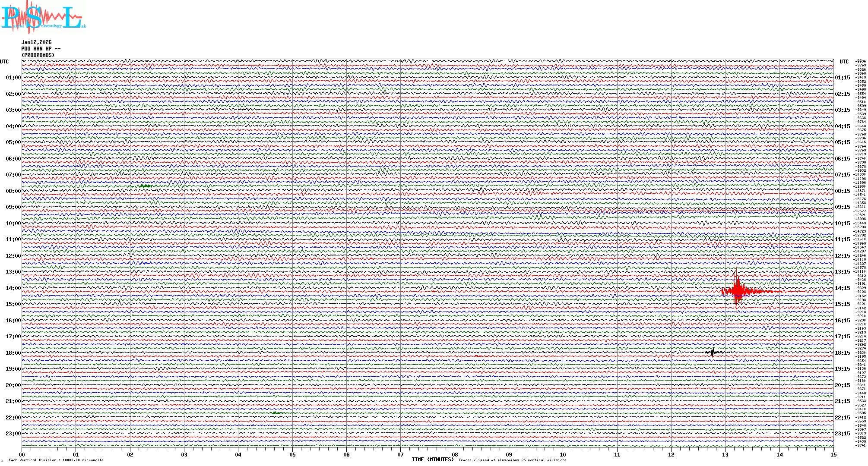
Task: Click the PSL seismology lab logo
Action: [42, 17]
